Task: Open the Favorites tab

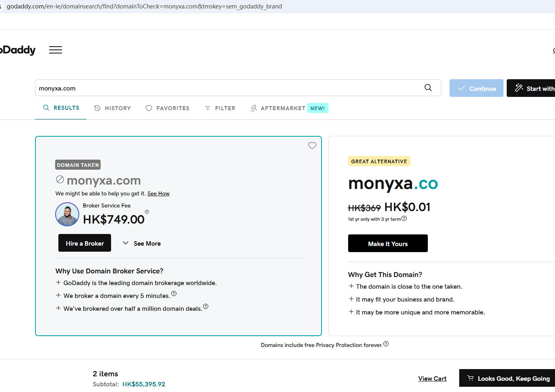Action: pos(167,108)
